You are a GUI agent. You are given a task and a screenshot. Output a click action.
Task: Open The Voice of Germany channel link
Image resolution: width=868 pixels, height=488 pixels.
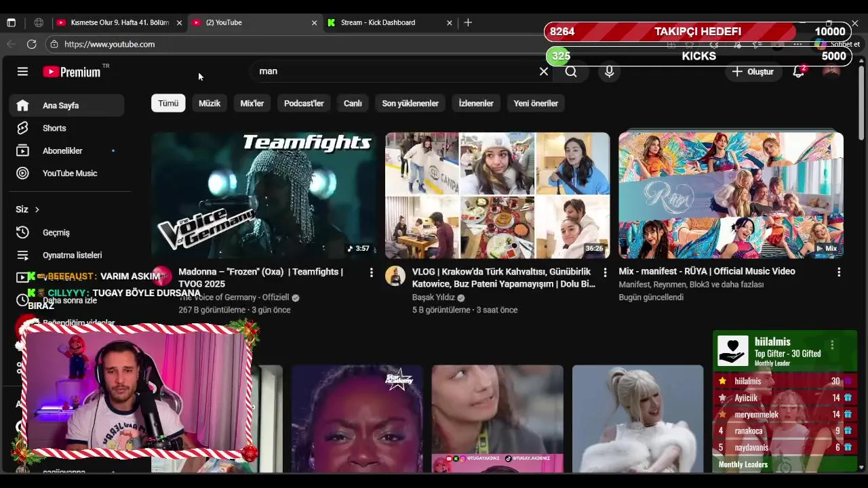[x=234, y=298]
